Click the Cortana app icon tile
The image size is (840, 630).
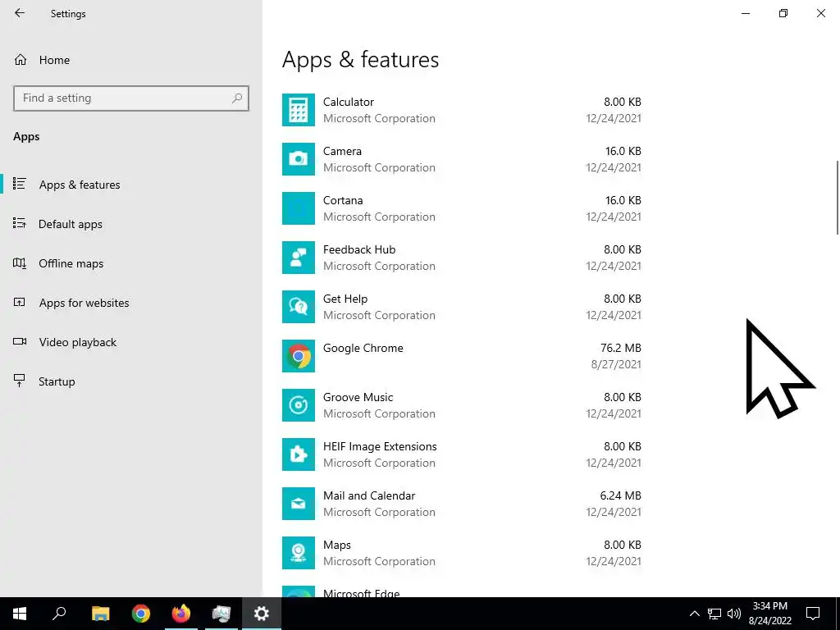[x=299, y=208]
